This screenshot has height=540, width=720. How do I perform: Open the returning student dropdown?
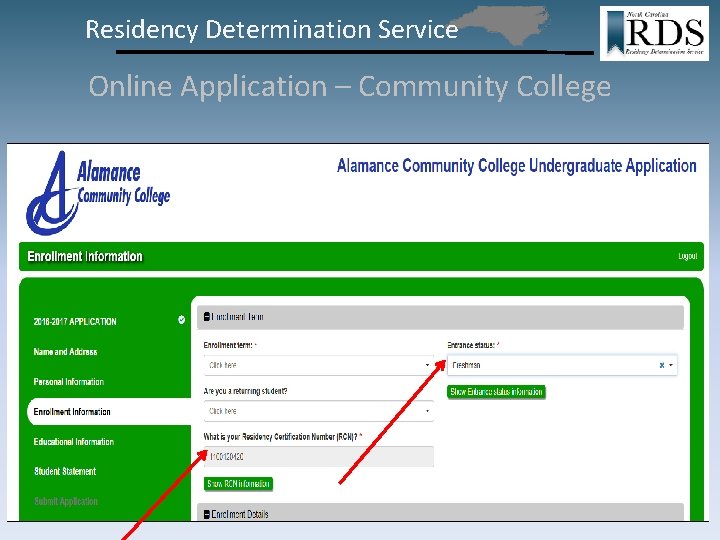coord(319,411)
